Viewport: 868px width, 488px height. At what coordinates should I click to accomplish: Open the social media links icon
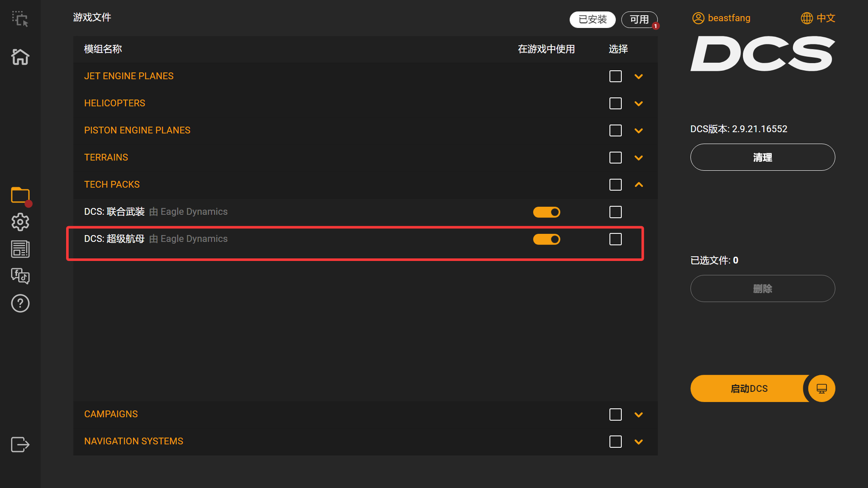tap(20, 276)
